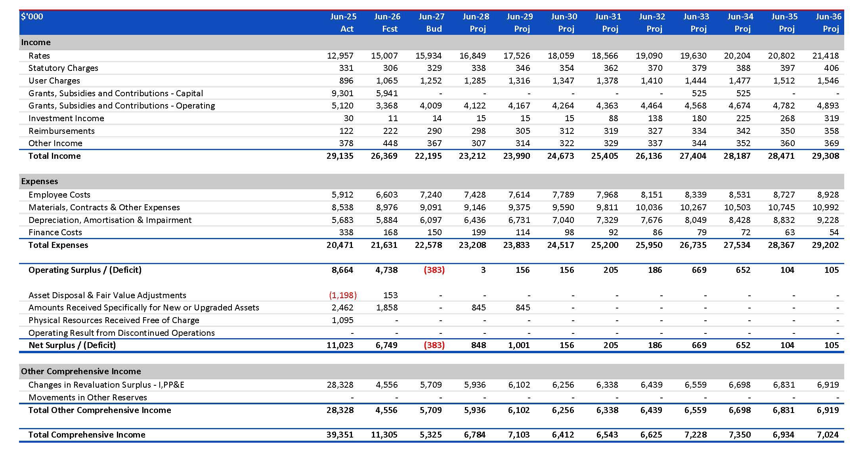Select Investment Income Jun-36 value 319
Screen dimensions: 868x453
tap(831, 118)
